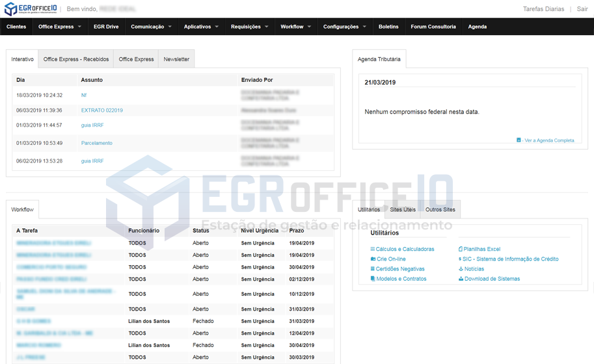Open SIC - Sistema de Informação de Crédito
Screen dimensions: 594x364
point(510,259)
